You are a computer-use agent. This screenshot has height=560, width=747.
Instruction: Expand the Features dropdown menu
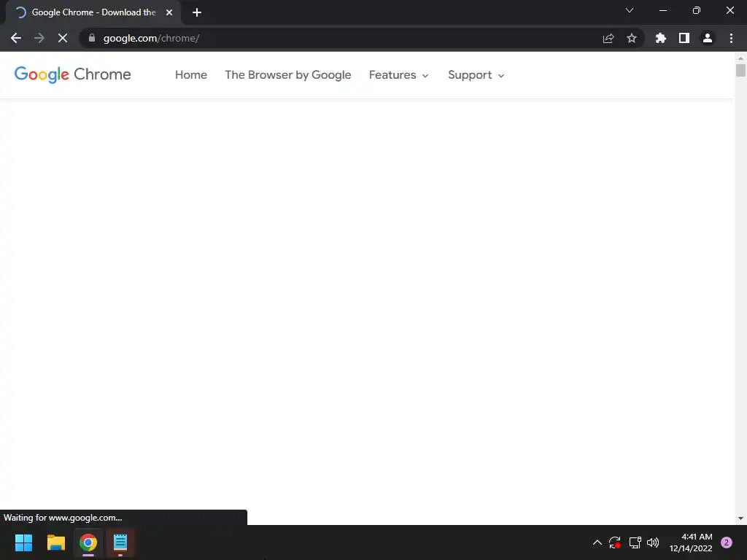coord(399,75)
